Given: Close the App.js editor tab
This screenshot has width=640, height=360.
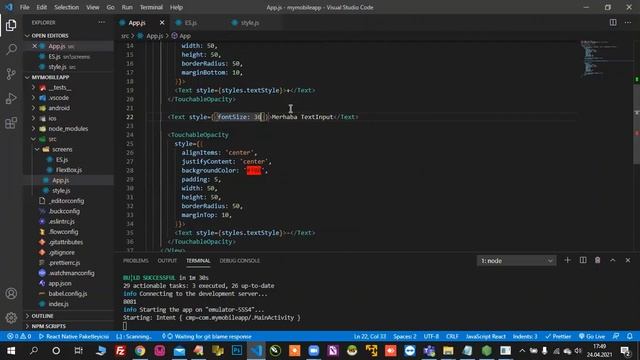Looking at the screenshot, I should click(x=162, y=22).
